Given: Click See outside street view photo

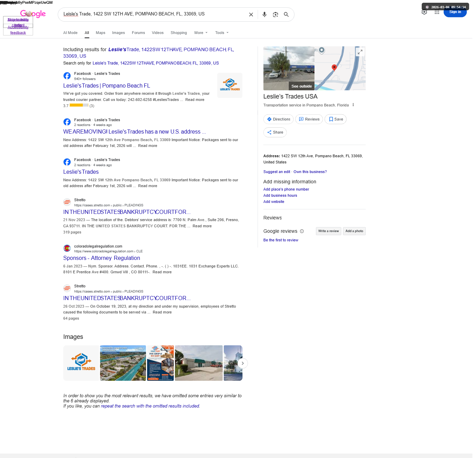Looking at the screenshot, I should [289, 68].
